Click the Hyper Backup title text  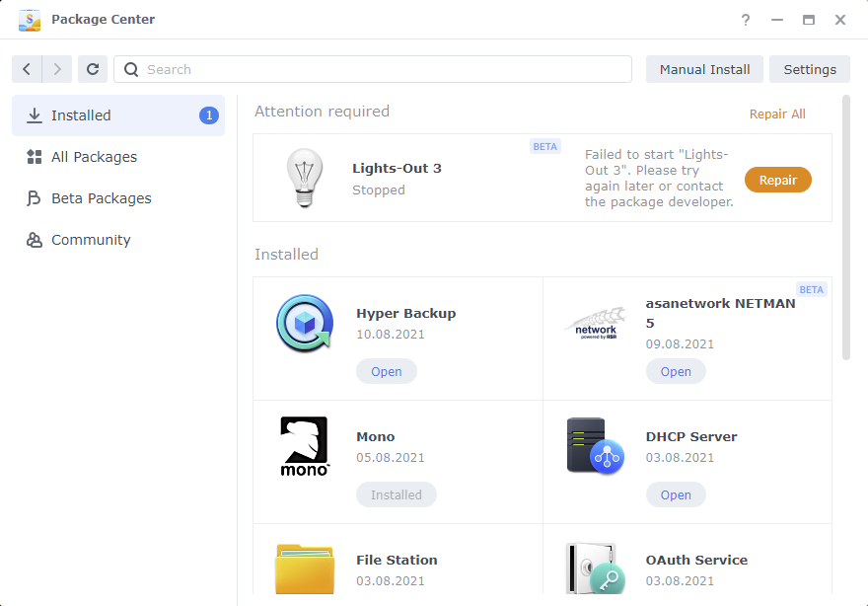click(x=406, y=314)
